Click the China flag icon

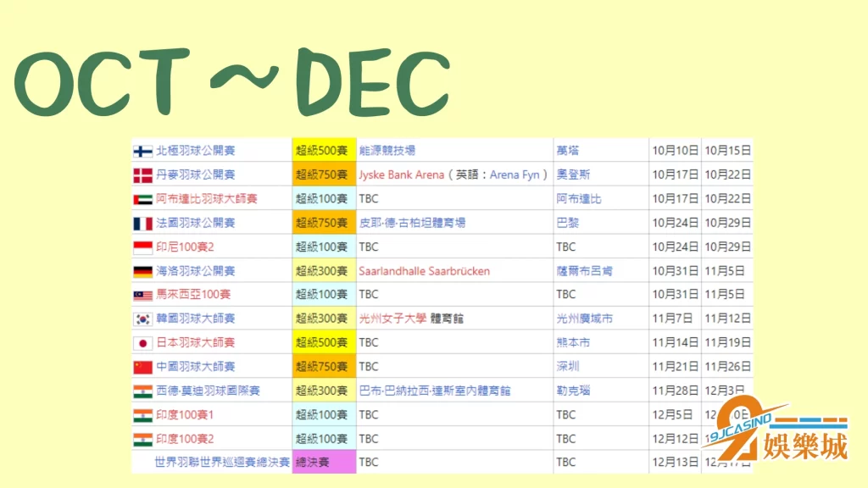tap(142, 367)
